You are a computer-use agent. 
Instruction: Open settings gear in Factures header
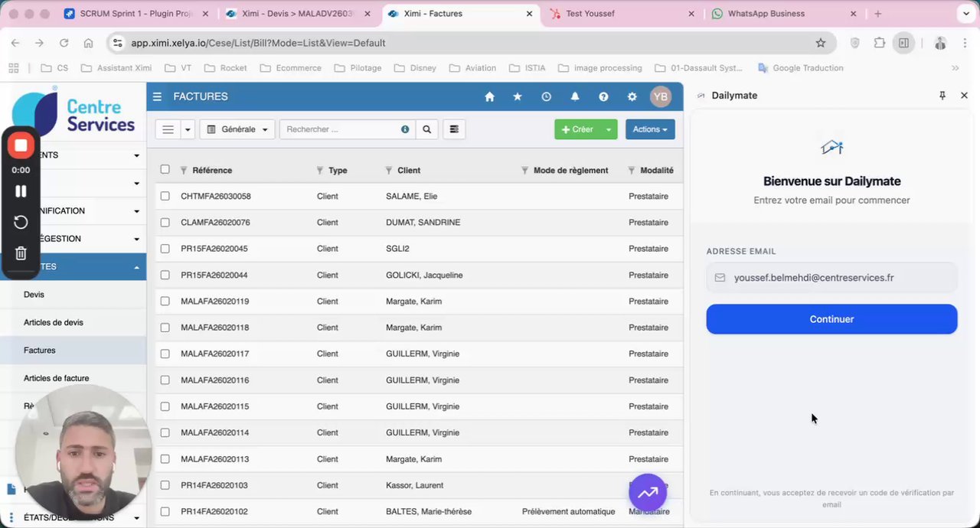point(632,96)
